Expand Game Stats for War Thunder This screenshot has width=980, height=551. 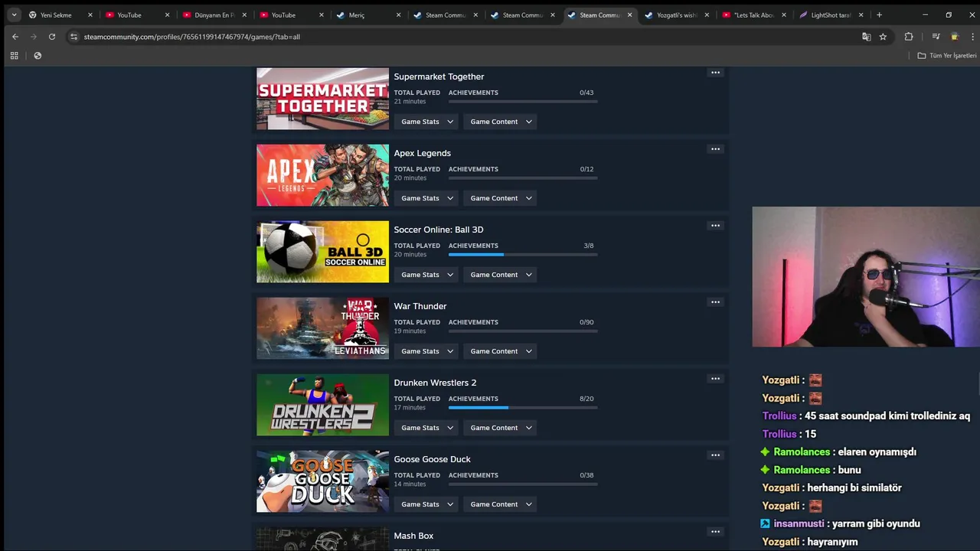pos(427,351)
